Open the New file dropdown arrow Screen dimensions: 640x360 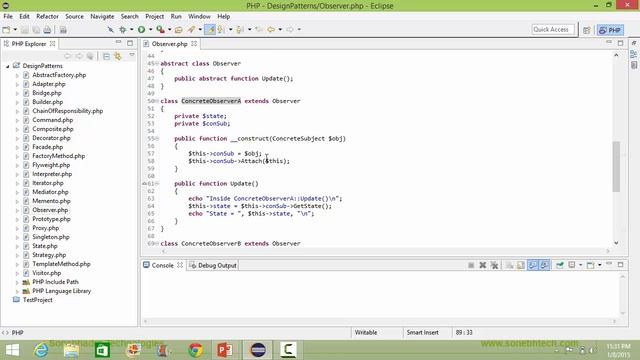[15, 30]
